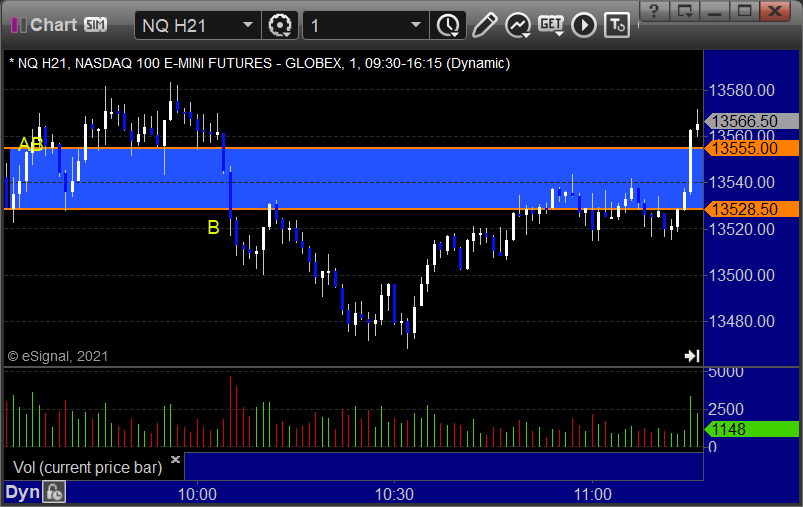
Task: Select the 13528.50 orange price line label
Action: point(751,209)
